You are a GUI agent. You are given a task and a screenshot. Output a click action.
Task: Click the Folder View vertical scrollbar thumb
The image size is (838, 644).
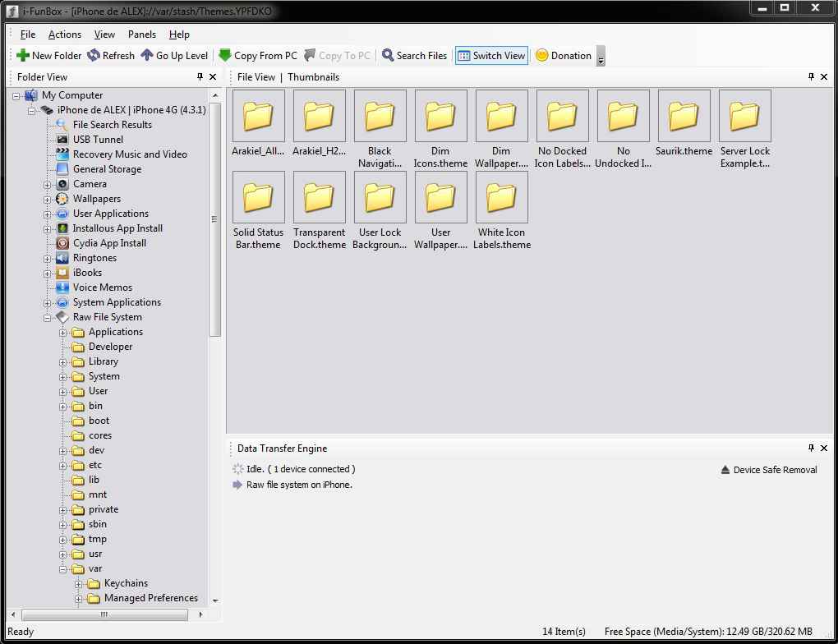[214, 219]
